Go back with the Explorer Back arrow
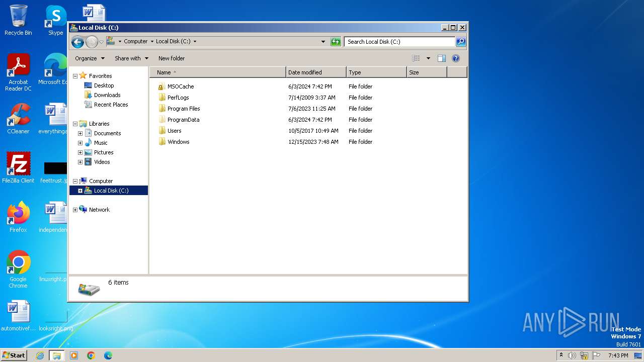 point(77,42)
